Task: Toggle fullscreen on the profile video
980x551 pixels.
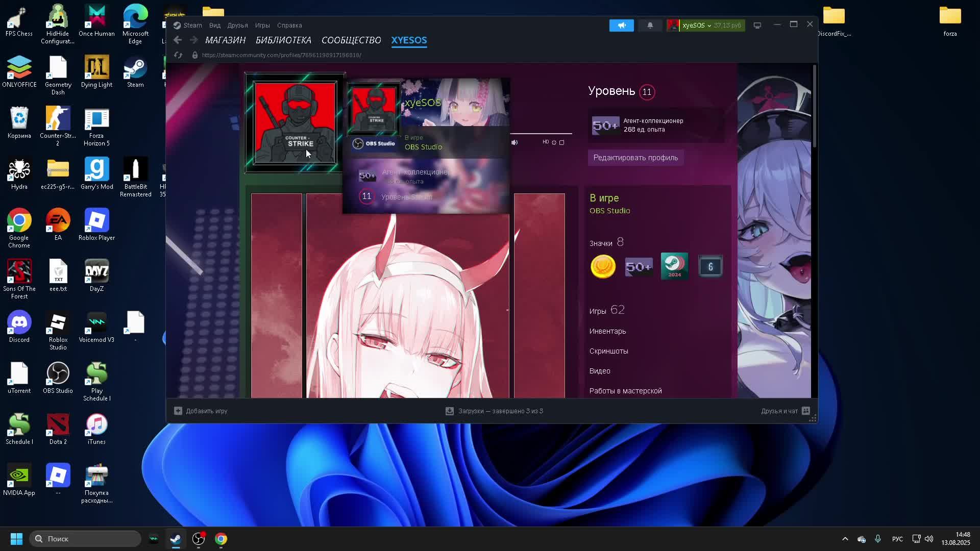Action: [562, 142]
